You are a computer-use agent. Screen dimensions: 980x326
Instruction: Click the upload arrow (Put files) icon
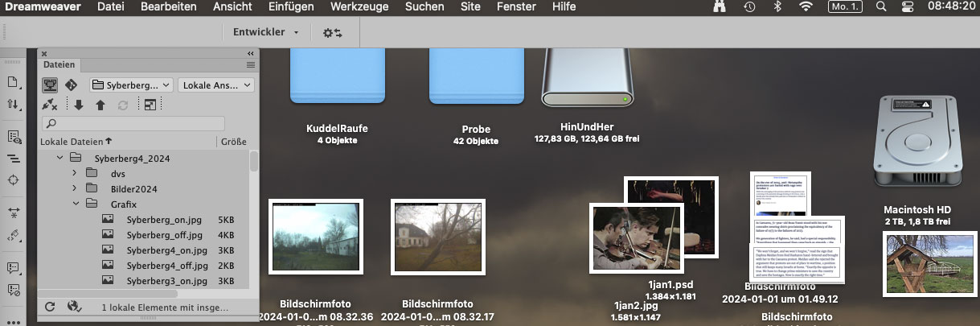pyautogui.click(x=100, y=105)
